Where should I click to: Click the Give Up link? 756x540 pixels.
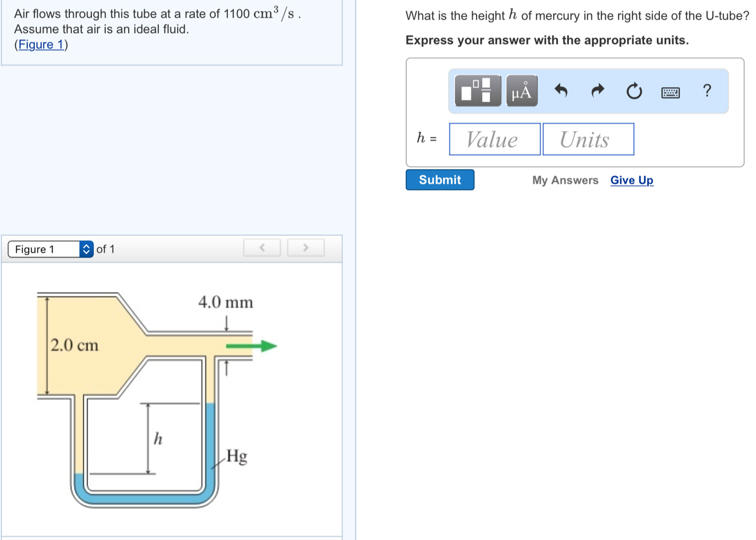(631, 180)
